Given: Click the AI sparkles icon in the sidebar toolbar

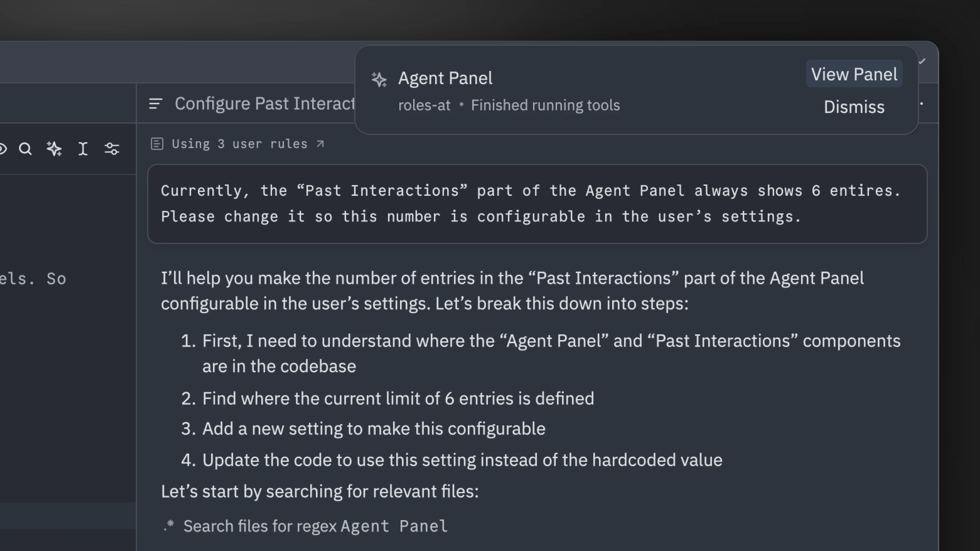Looking at the screenshot, I should click(x=54, y=149).
